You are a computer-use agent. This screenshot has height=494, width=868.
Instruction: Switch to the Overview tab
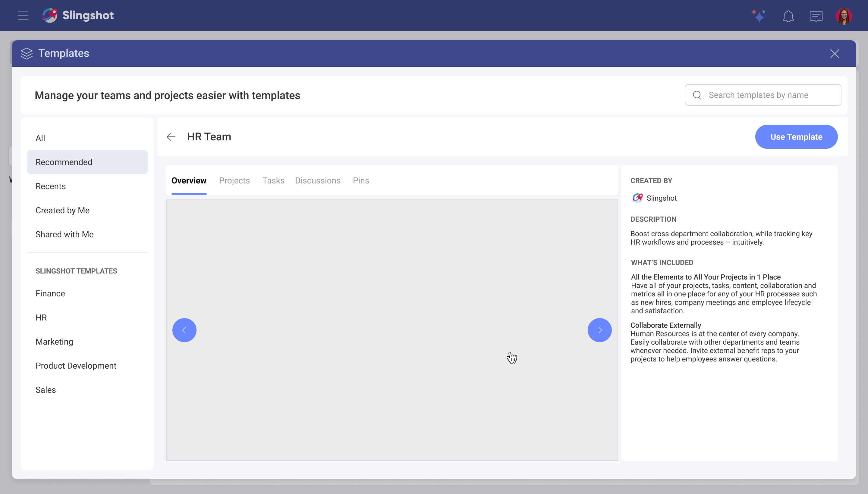[x=189, y=180]
